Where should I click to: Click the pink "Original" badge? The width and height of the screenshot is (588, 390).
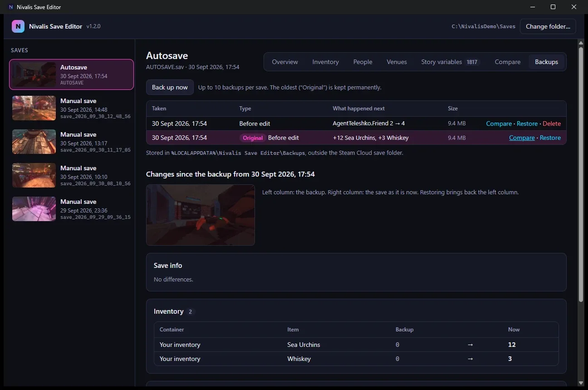(253, 138)
